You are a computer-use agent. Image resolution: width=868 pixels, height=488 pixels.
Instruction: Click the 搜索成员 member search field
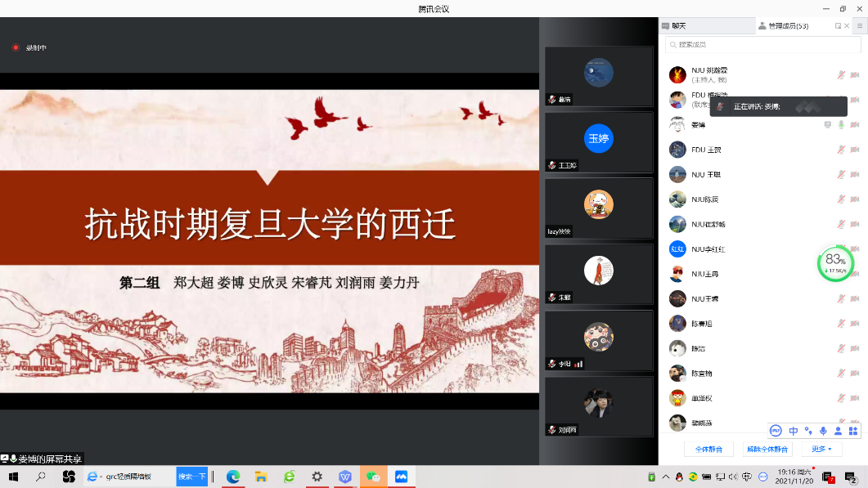coord(762,44)
